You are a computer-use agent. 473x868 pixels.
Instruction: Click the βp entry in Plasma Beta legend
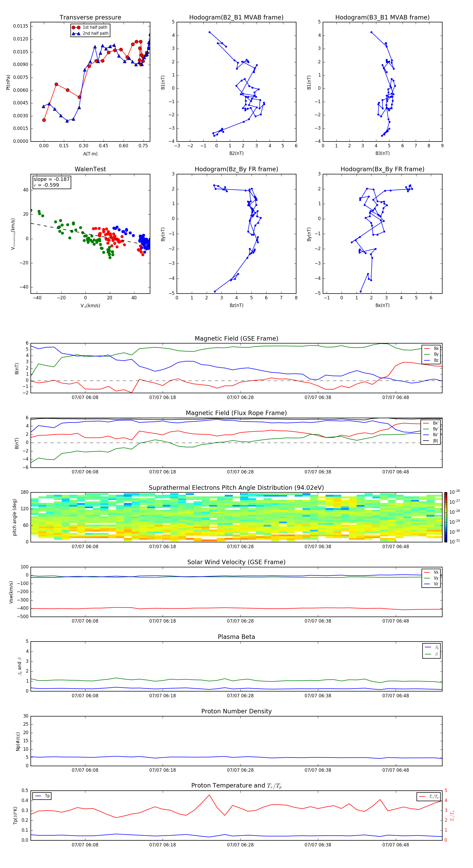tap(431, 647)
